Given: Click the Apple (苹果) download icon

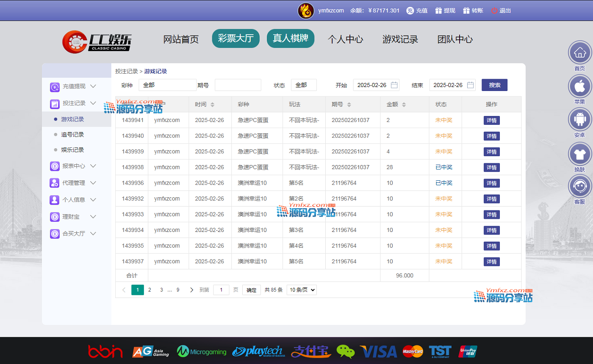Looking at the screenshot, I should 579,86.
